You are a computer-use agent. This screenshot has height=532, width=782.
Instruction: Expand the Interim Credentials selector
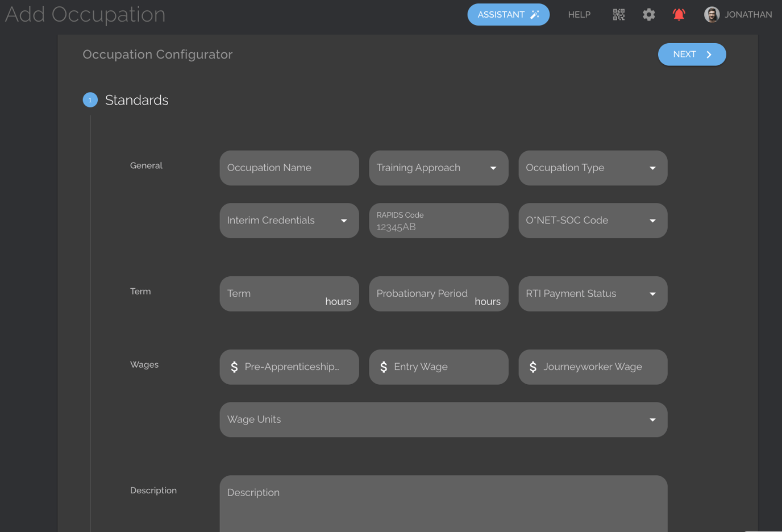(x=344, y=221)
